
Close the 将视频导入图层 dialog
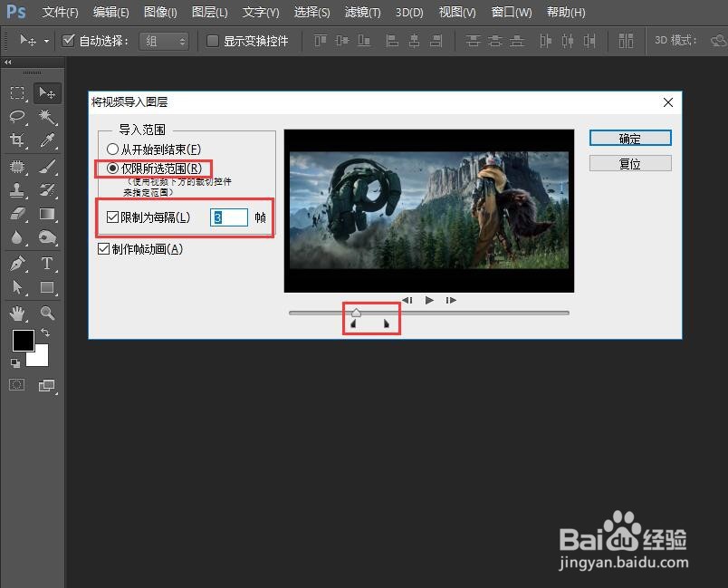point(668,102)
